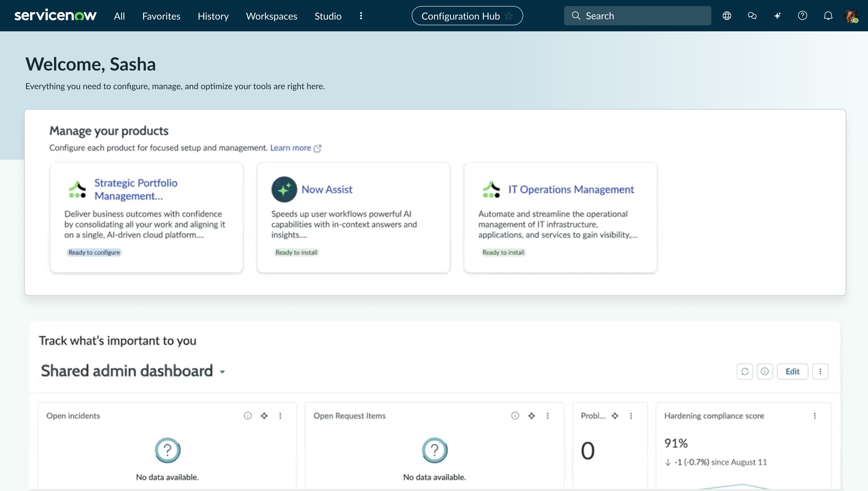This screenshot has width=868, height=491.
Task: Click the IT Operations Management card icon
Action: (491, 189)
